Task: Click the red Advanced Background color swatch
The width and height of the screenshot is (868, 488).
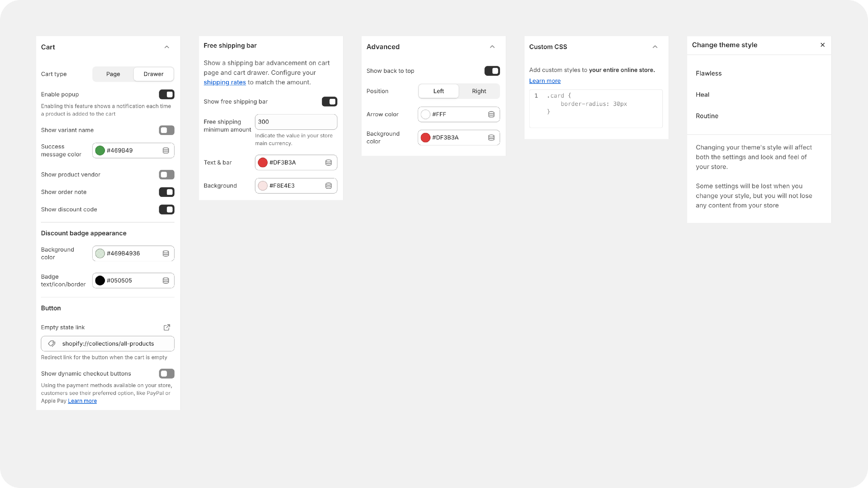Action: coord(426,138)
